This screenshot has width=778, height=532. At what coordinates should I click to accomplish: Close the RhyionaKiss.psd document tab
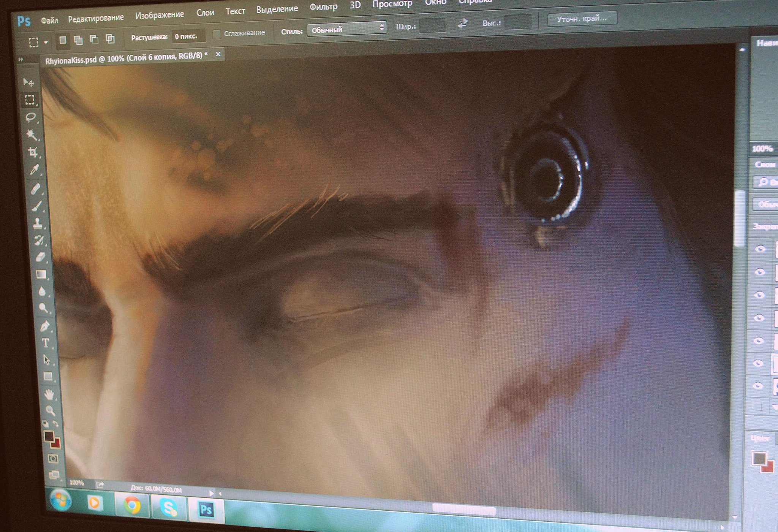218,54
